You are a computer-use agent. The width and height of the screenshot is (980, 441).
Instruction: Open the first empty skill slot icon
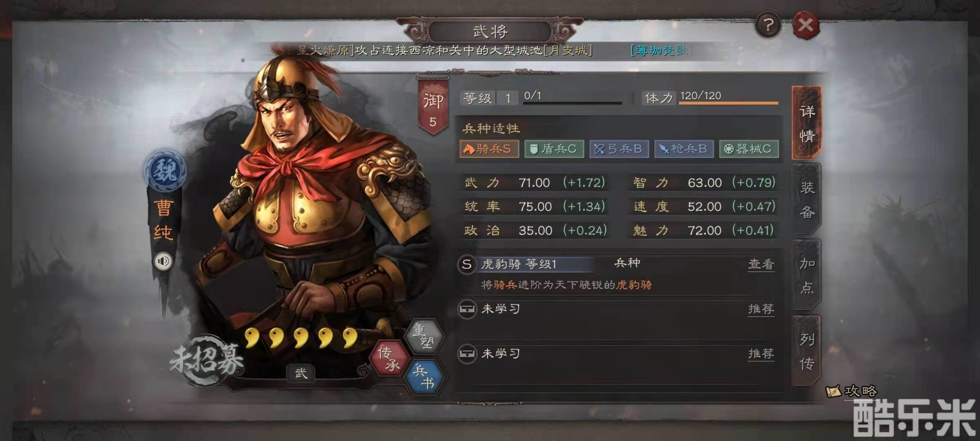[x=467, y=309]
